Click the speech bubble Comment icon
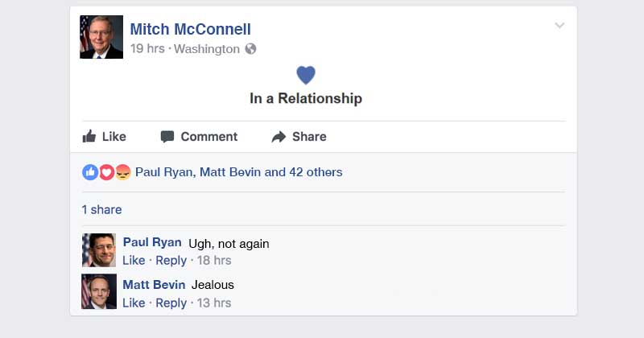644x338 pixels. click(x=167, y=137)
